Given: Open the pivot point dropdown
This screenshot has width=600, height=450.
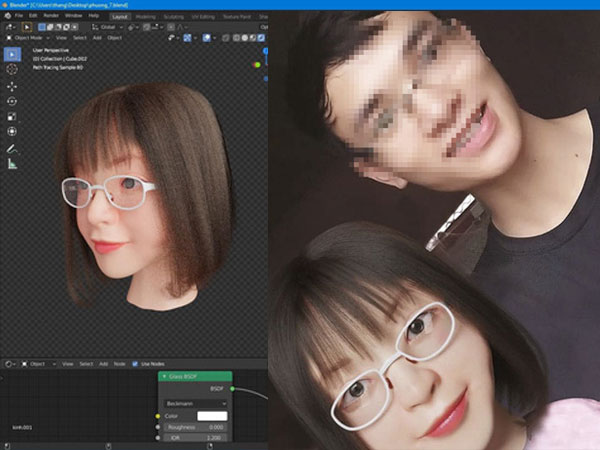Looking at the screenshot, I should coord(133,27).
